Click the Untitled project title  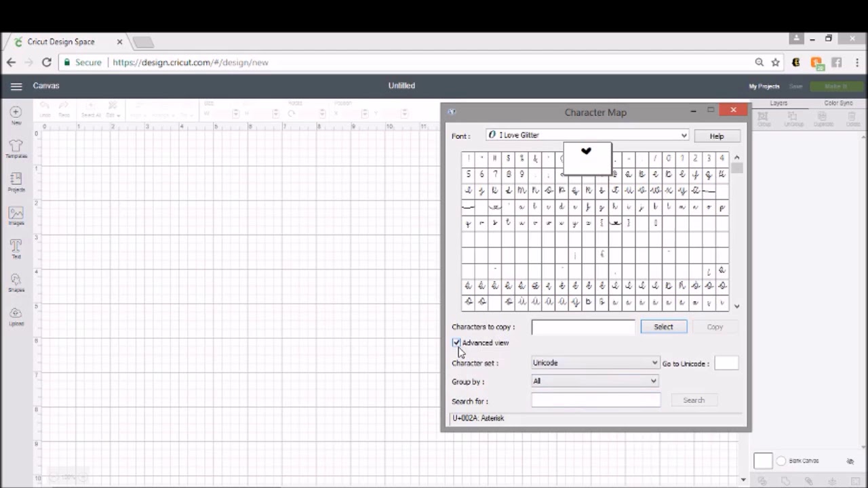(x=401, y=86)
